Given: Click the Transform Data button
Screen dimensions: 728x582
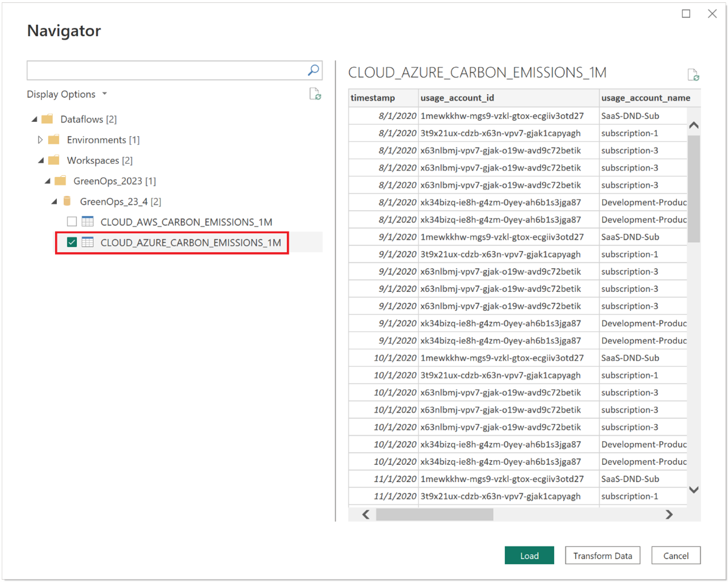Looking at the screenshot, I should [x=602, y=555].
